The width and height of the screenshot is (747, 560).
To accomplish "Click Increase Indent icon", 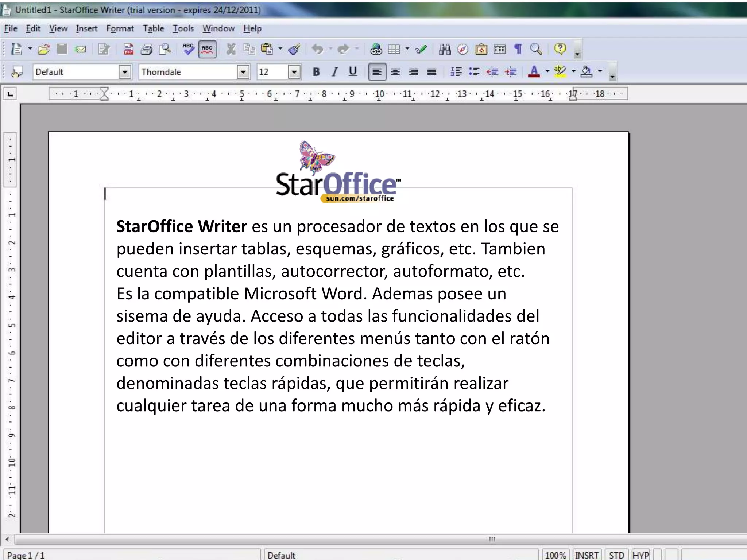I will tap(511, 72).
